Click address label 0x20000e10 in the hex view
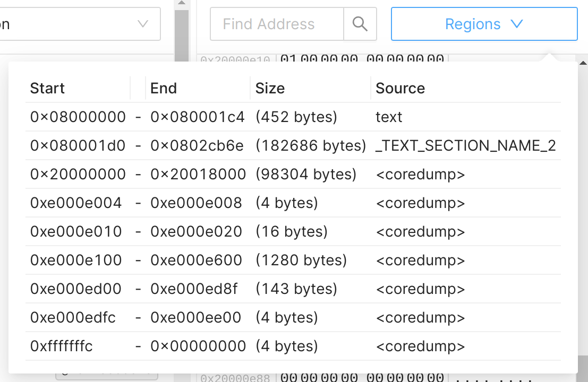 [x=235, y=58]
